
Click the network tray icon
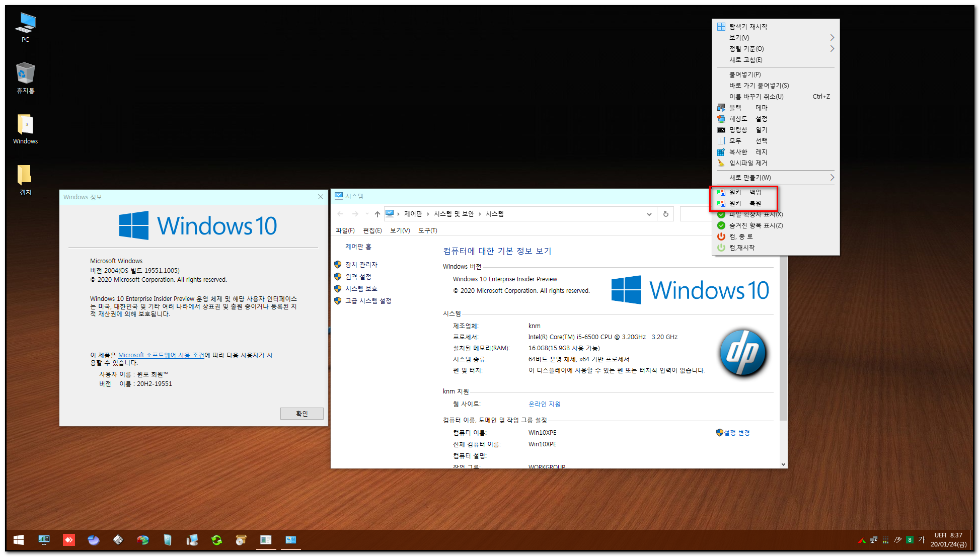click(x=873, y=540)
